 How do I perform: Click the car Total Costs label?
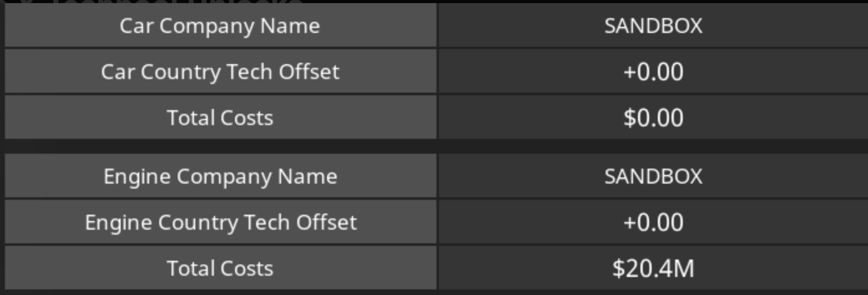click(219, 118)
